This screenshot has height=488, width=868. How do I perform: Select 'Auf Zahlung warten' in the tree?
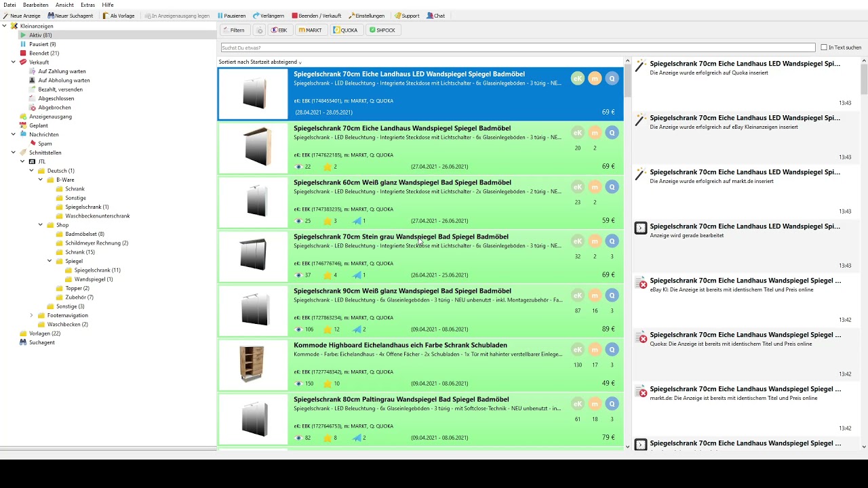tap(62, 71)
